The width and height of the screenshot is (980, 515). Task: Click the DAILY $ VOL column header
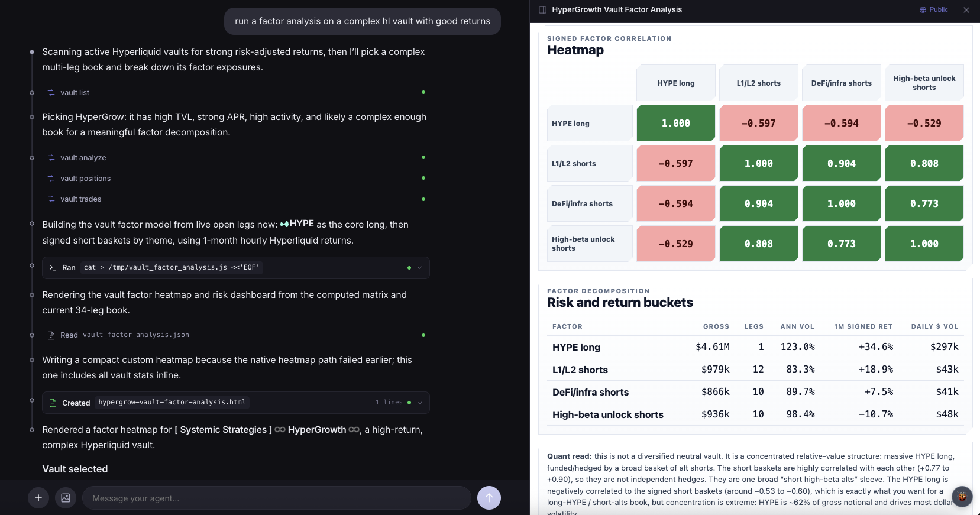934,326
